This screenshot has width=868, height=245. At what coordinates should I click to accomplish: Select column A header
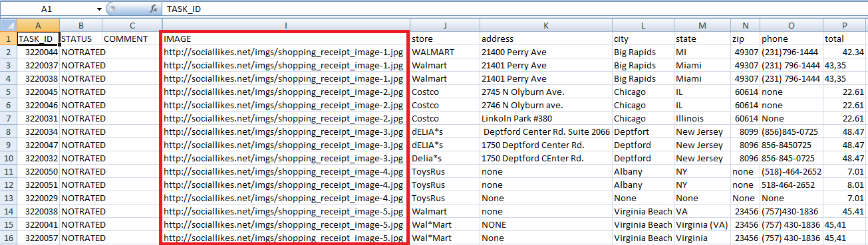38,25
